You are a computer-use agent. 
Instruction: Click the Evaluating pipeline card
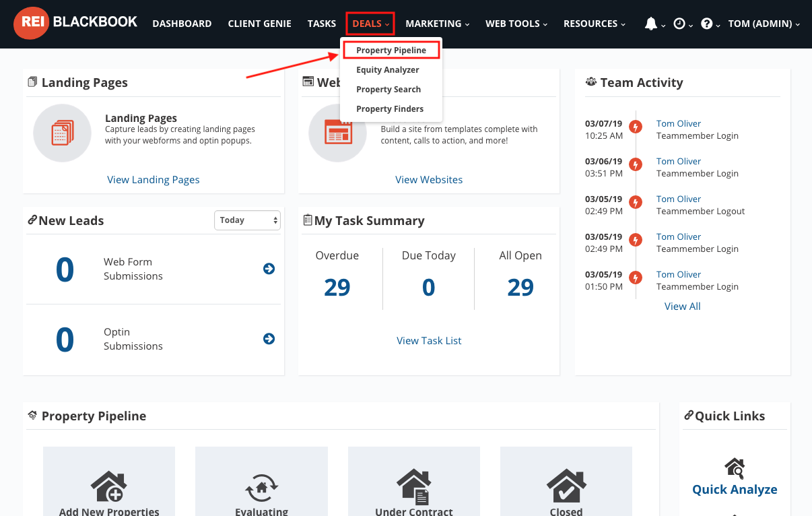click(x=261, y=481)
